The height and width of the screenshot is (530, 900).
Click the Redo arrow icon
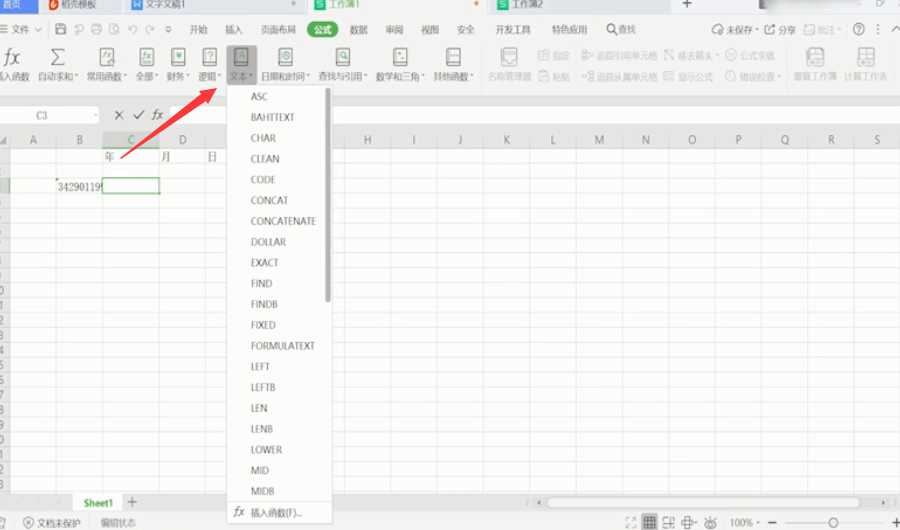click(150, 29)
